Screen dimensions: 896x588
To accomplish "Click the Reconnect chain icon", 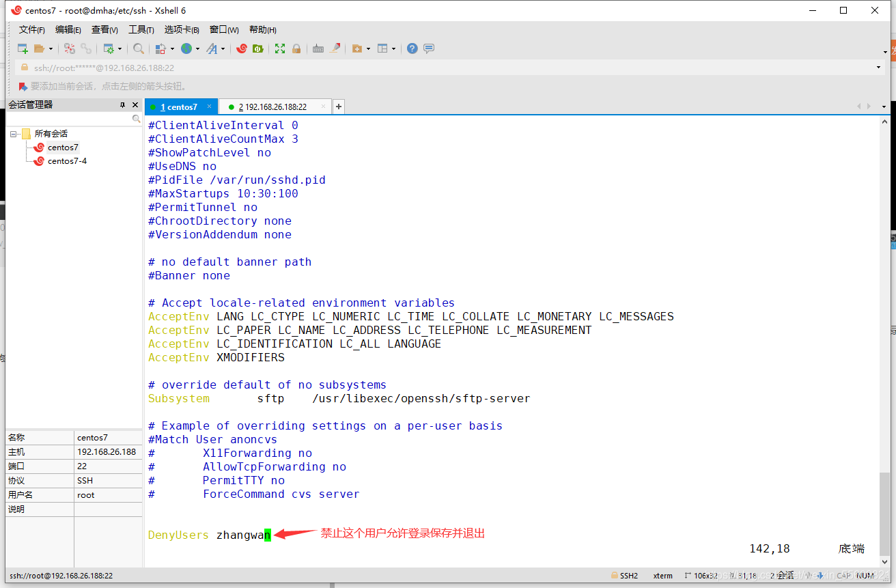I will 86,48.
